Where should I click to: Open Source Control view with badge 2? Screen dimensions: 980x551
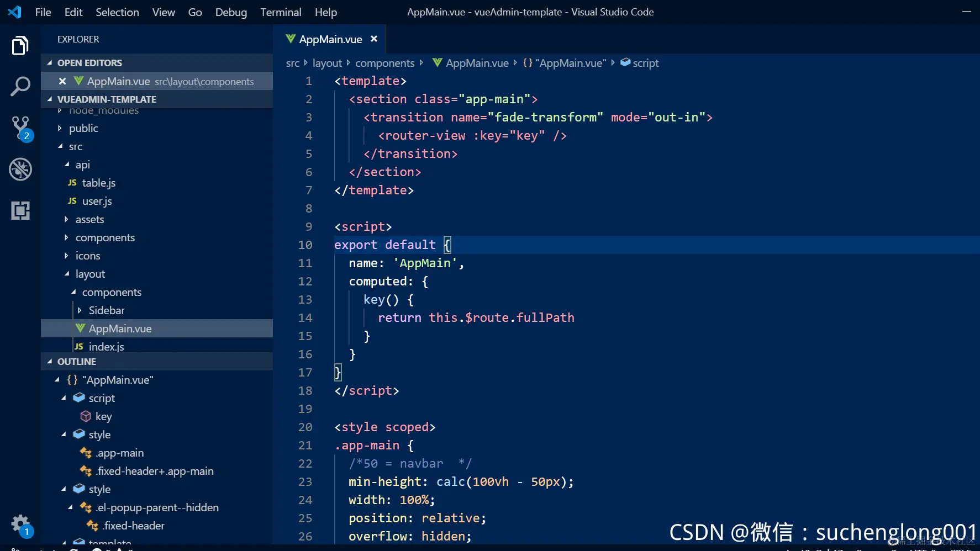(x=21, y=128)
